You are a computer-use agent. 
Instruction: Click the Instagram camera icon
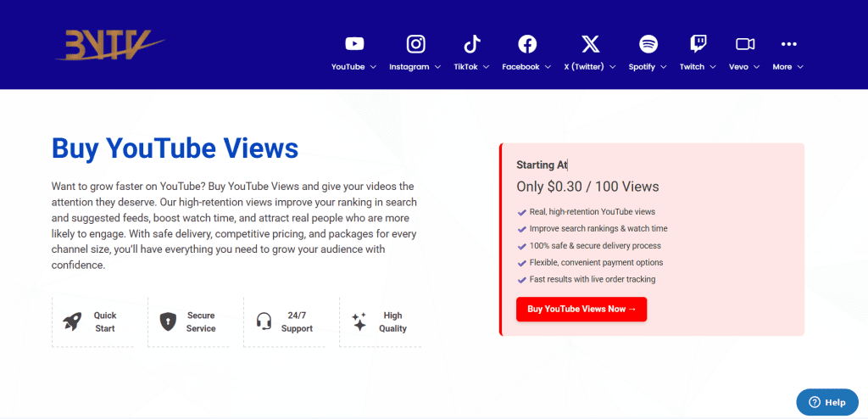click(x=415, y=44)
